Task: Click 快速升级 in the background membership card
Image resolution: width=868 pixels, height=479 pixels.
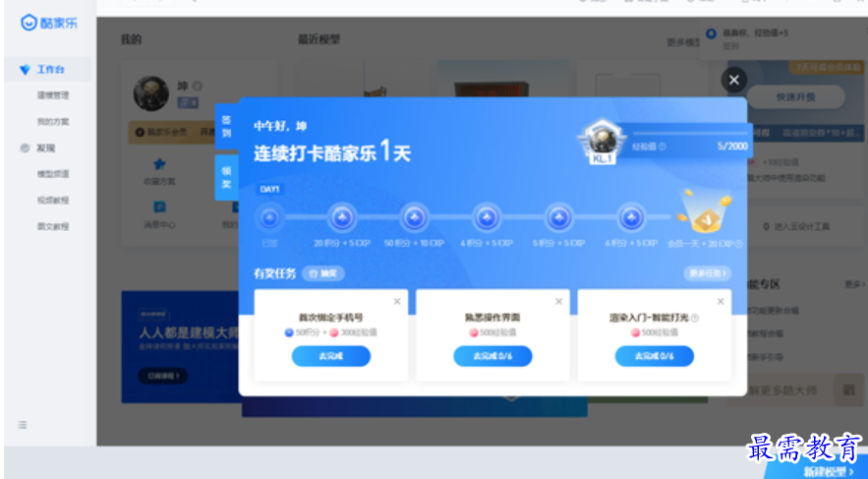Action: pyautogui.click(x=798, y=97)
